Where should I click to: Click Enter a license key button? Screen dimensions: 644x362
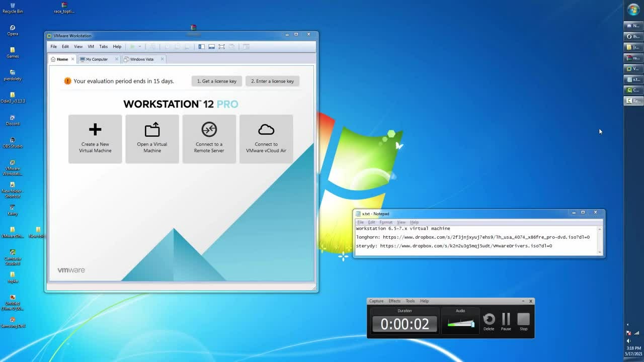[x=272, y=81]
